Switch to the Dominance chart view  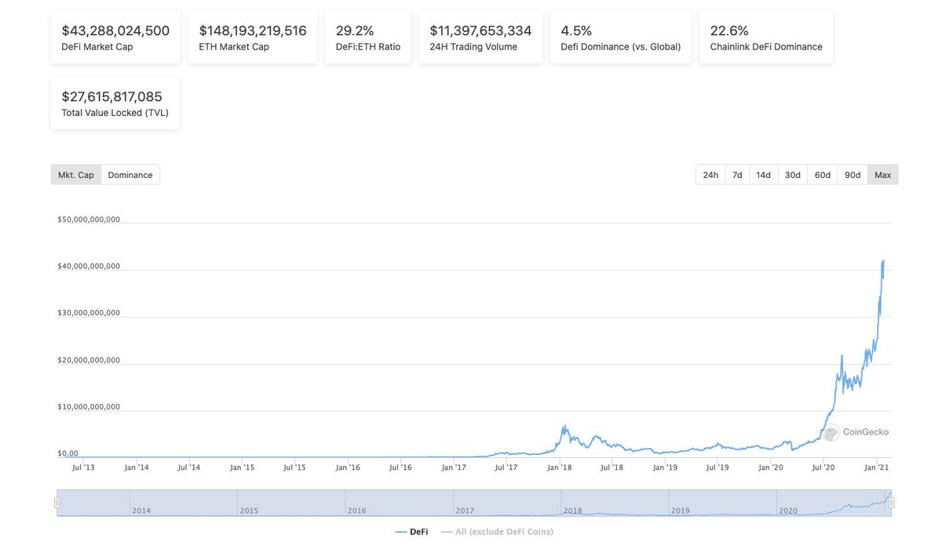130,174
